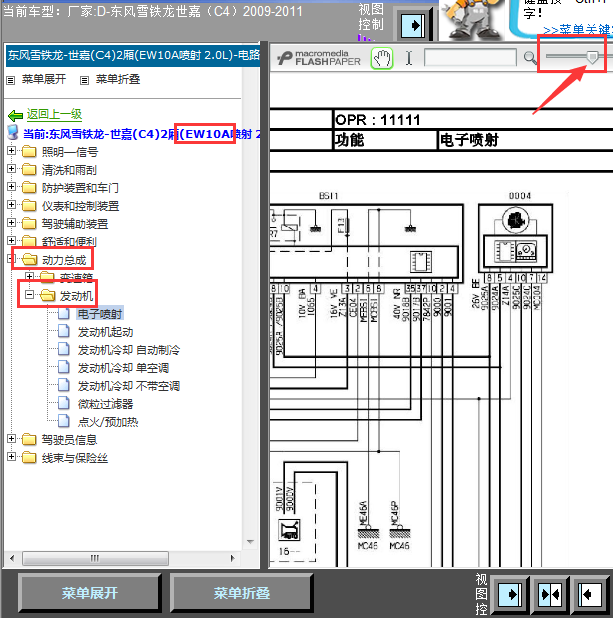This screenshot has width=613, height=618.
Task: Click the bottom view control right-arrow button
Action: (x=511, y=594)
